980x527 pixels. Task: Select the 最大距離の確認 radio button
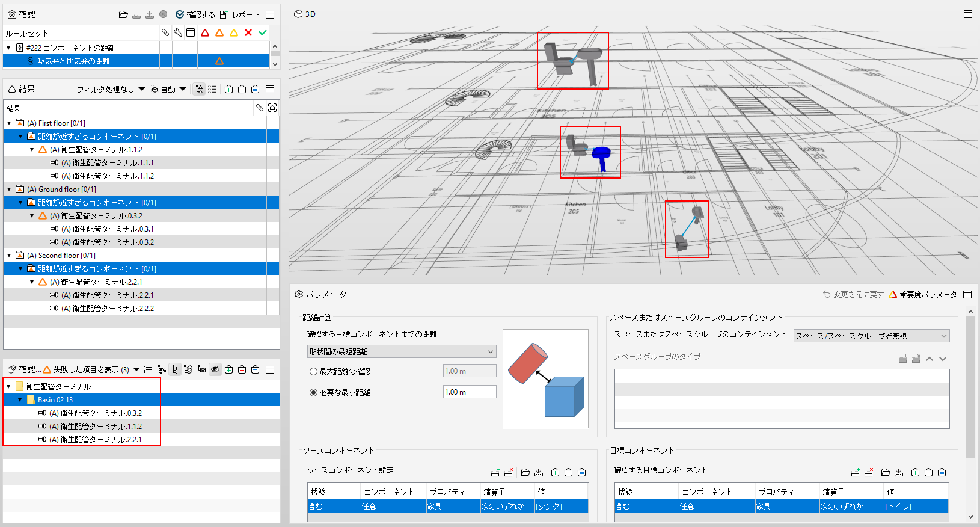pos(313,372)
